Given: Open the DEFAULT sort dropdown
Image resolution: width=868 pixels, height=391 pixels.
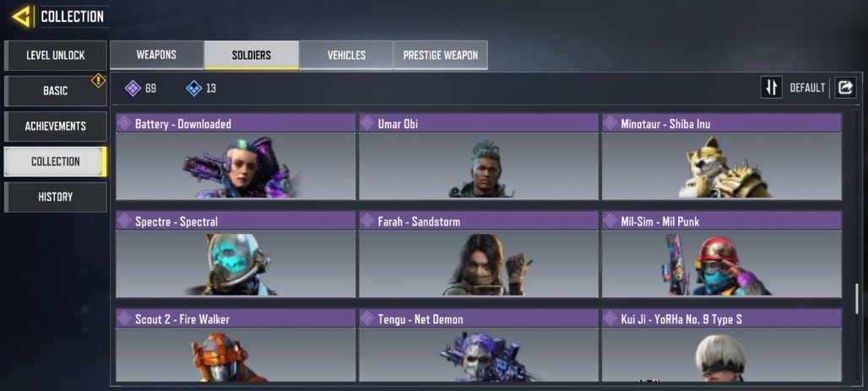Looking at the screenshot, I should coord(807,88).
